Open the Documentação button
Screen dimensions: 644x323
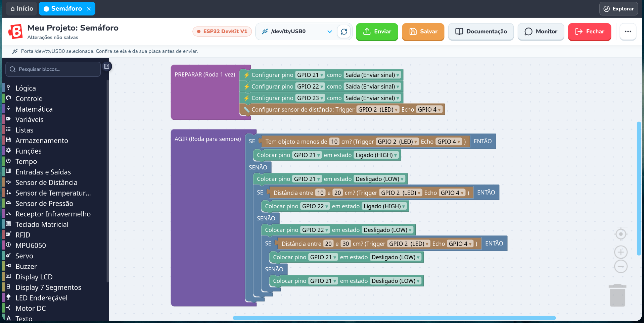pos(481,32)
